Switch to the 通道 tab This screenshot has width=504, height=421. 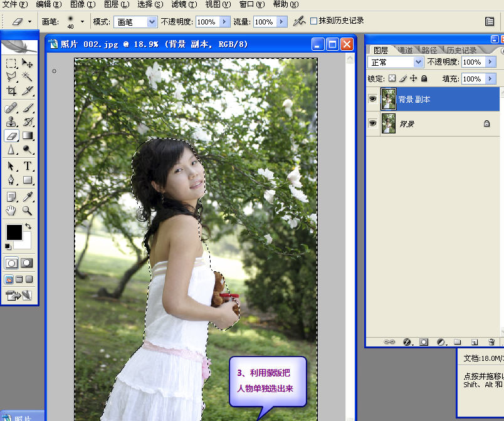406,50
